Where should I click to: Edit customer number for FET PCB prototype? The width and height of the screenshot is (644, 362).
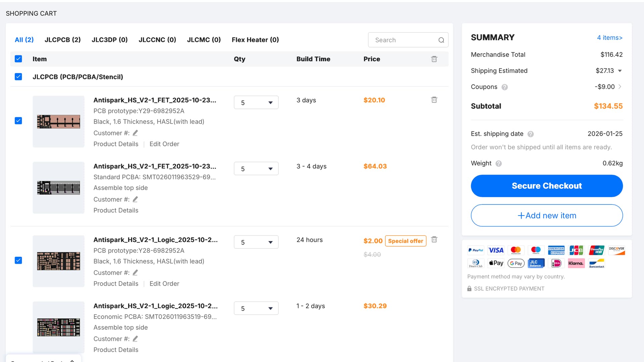tap(135, 133)
